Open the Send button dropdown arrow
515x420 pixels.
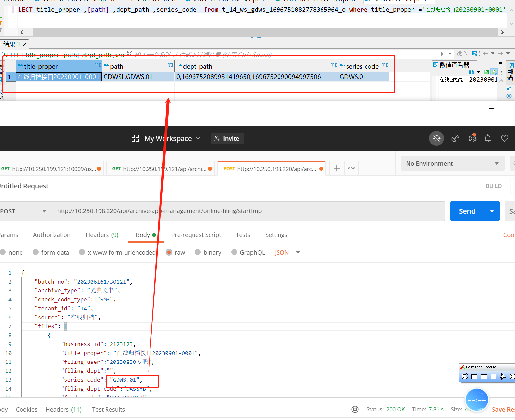pos(492,211)
